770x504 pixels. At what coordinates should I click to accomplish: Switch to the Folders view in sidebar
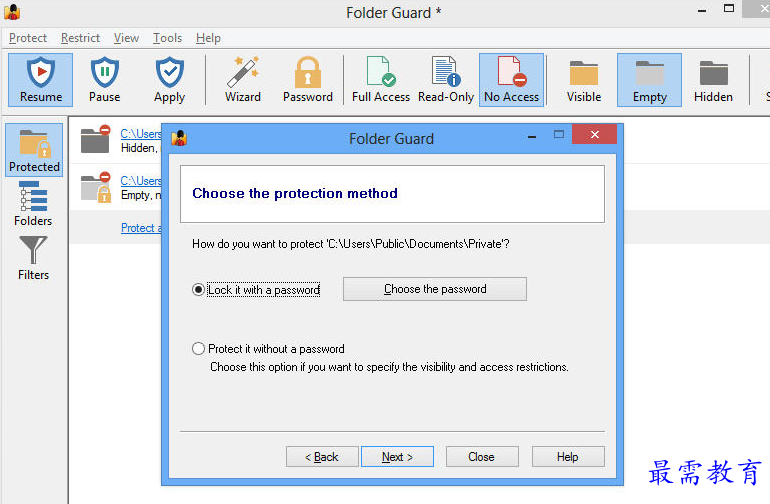pos(33,204)
